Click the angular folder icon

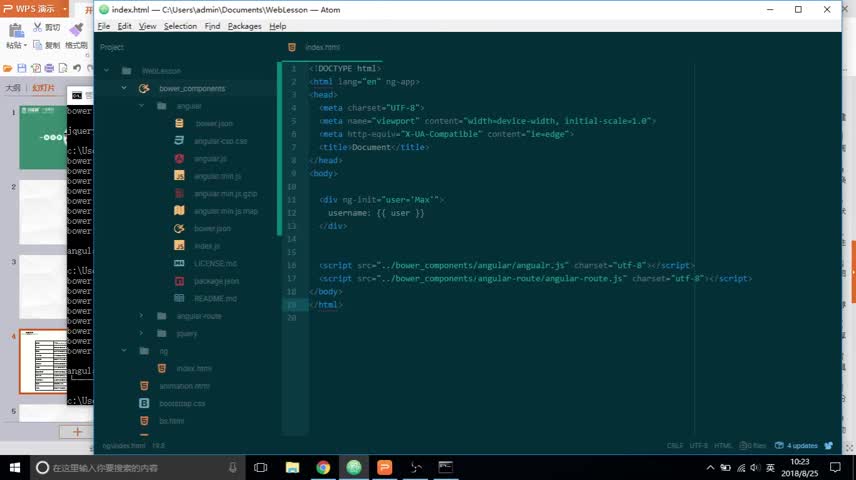coord(162,106)
